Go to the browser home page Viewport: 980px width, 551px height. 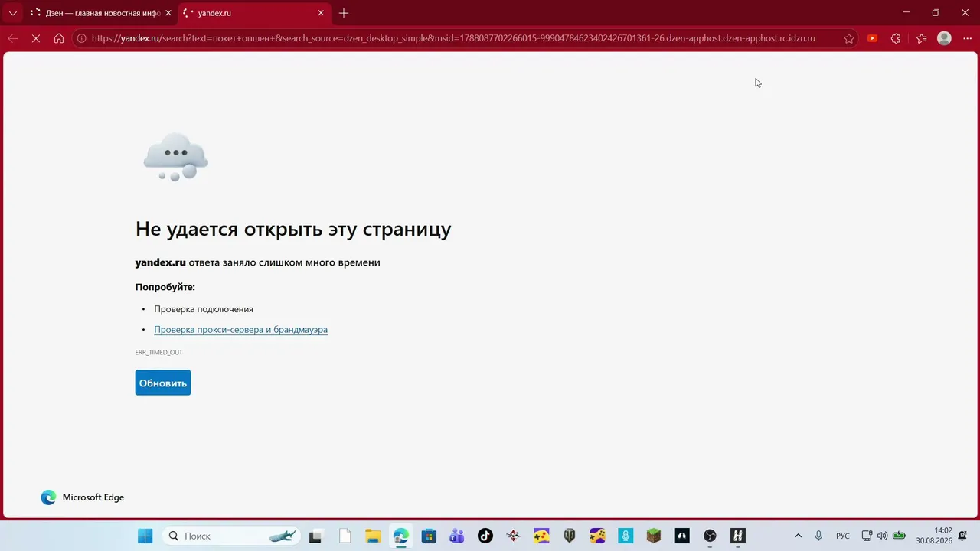click(59, 38)
